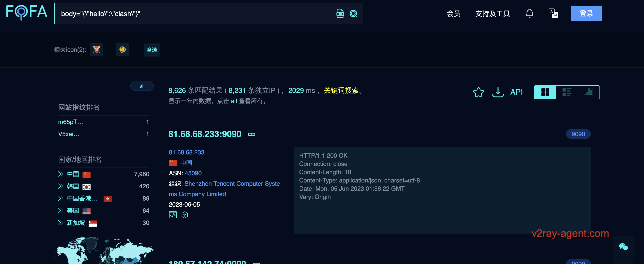Open the notifications bell

pos(529,13)
